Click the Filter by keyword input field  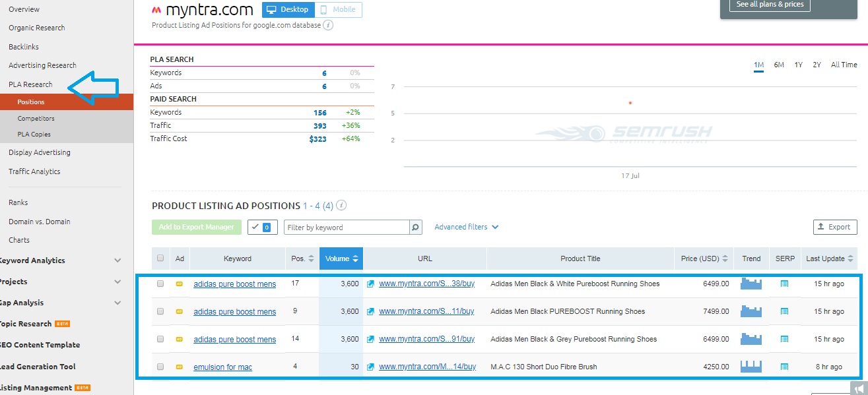347,228
